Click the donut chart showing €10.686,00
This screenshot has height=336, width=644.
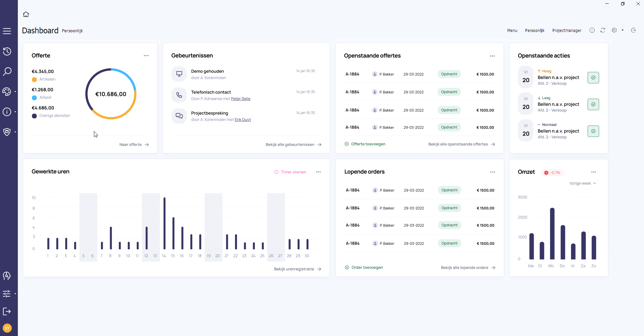click(x=111, y=94)
